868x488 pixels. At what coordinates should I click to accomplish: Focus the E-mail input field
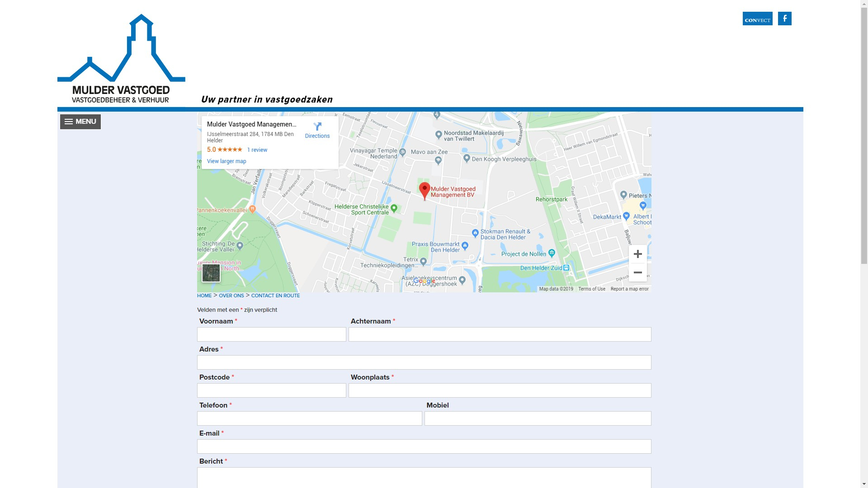coord(424,446)
